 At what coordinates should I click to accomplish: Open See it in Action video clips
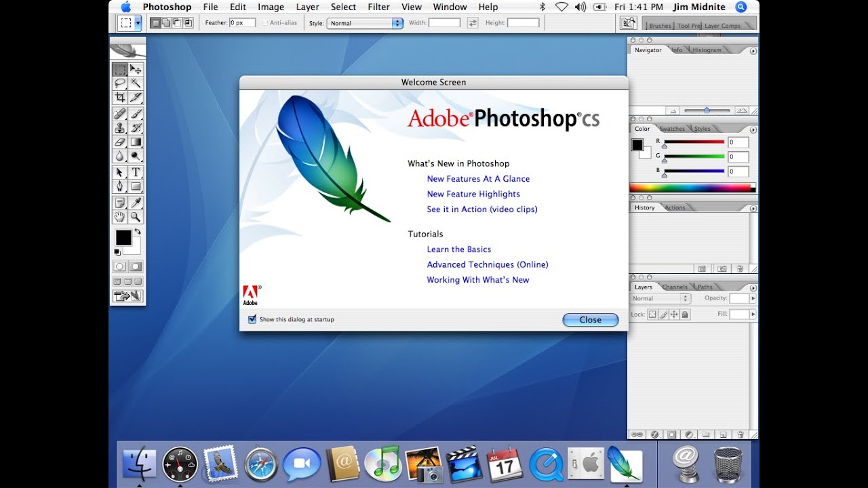482,209
